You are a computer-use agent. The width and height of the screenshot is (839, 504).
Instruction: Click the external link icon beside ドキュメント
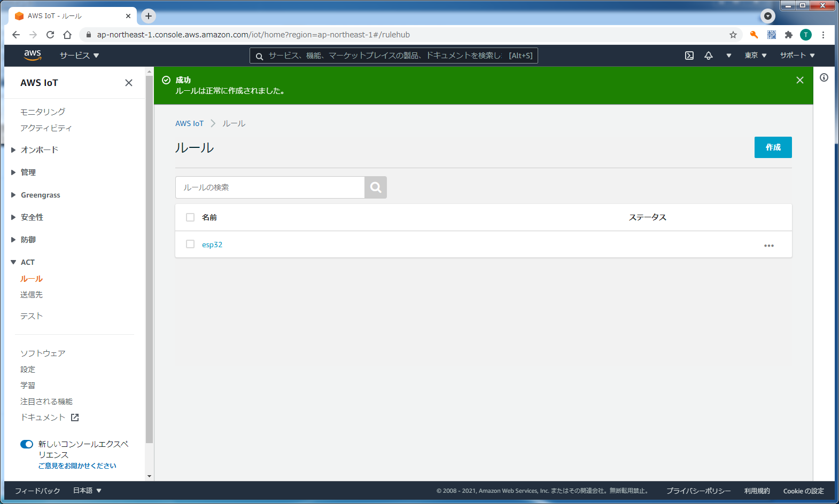coord(75,418)
